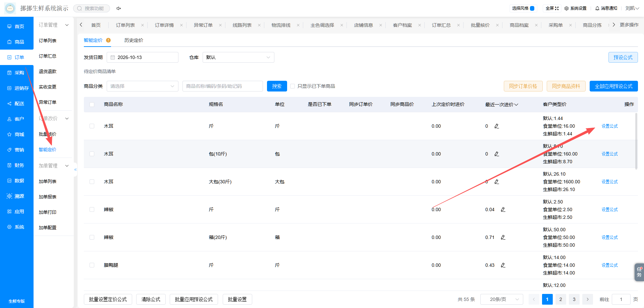Collapse the sidebar with double-arrow handle
The height and width of the screenshot is (308, 644).
pos(75,170)
